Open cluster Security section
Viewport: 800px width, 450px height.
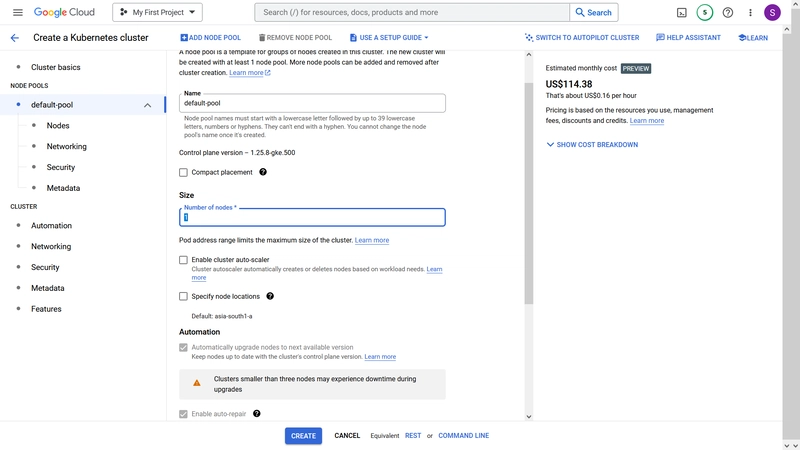(x=45, y=267)
